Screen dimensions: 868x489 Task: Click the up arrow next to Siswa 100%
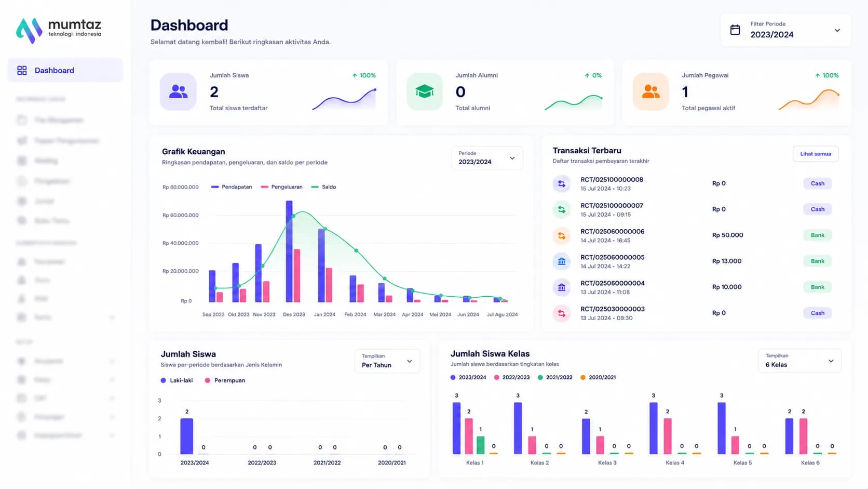(x=355, y=75)
